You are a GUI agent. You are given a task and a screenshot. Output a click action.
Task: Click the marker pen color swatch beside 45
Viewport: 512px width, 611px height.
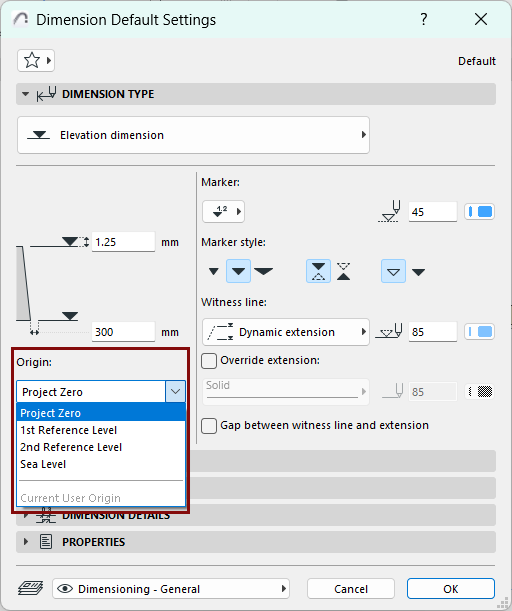479,212
